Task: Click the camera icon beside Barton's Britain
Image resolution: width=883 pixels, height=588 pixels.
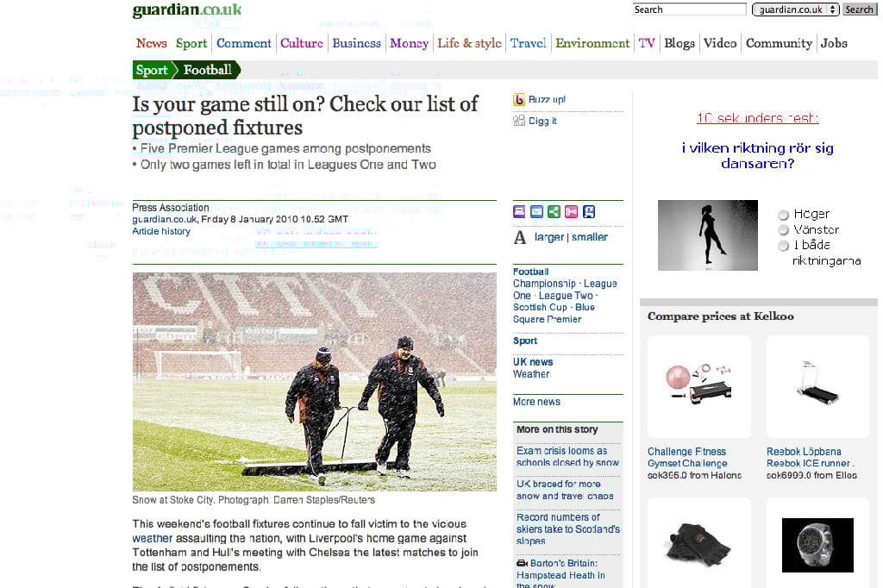Action: (522, 563)
